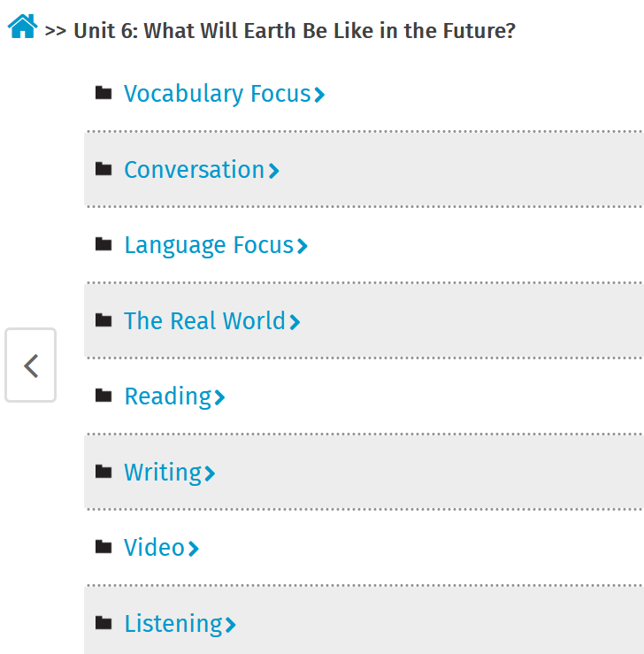Click folder icon beside Listening
Screen dimensions: 644x654
coord(103,623)
